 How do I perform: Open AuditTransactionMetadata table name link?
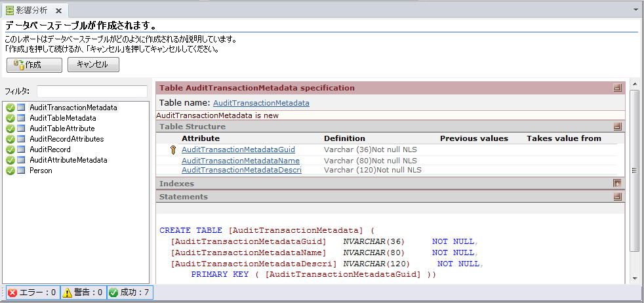click(261, 103)
